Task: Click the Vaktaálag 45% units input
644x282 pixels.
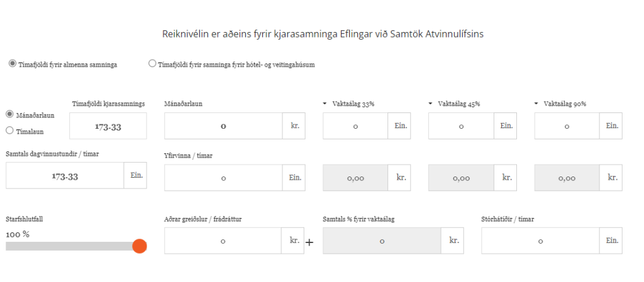Action: click(461, 126)
